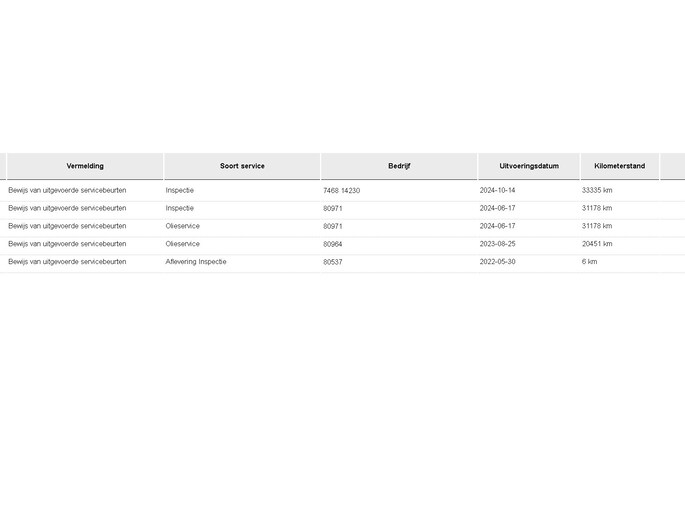
Task: Click Olieservice in the 2023-08-25 row
Action: click(x=183, y=244)
